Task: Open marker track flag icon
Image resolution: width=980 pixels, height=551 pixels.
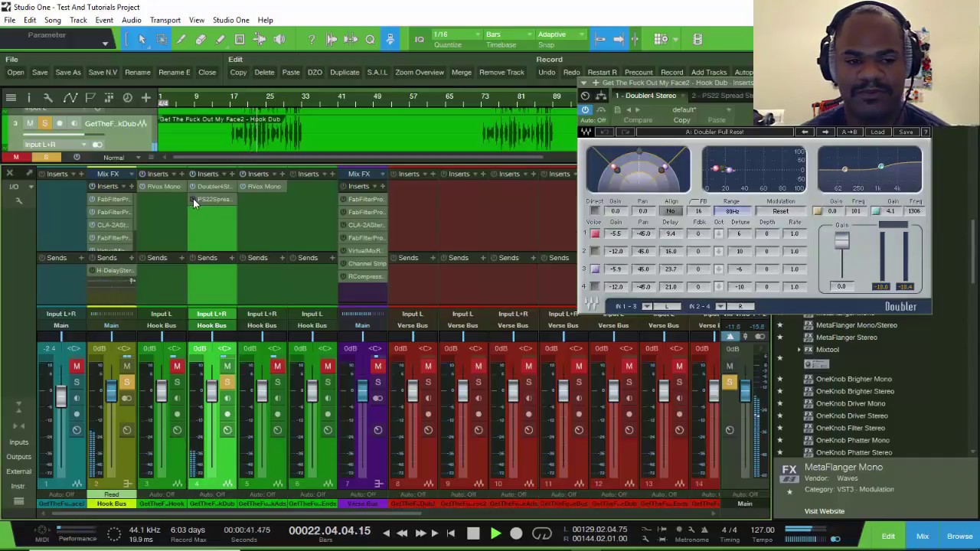Action: click(90, 97)
